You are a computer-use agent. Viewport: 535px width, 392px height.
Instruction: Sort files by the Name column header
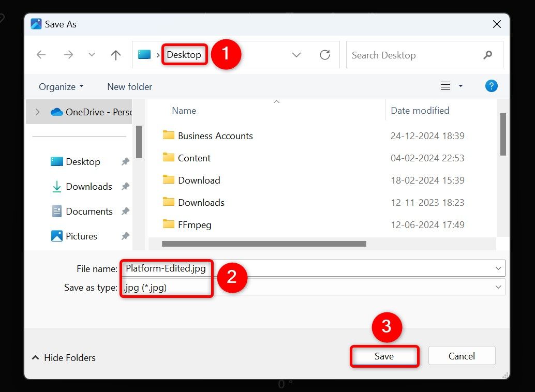tap(185, 110)
